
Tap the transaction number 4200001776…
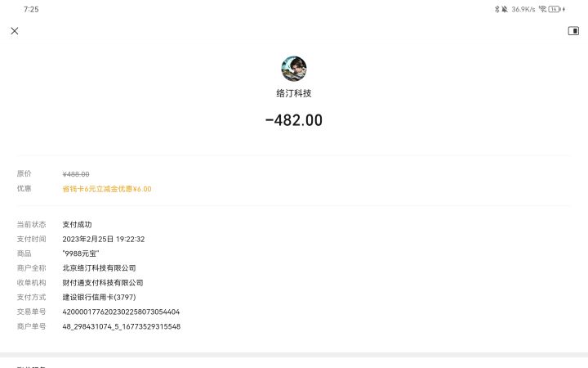121,312
